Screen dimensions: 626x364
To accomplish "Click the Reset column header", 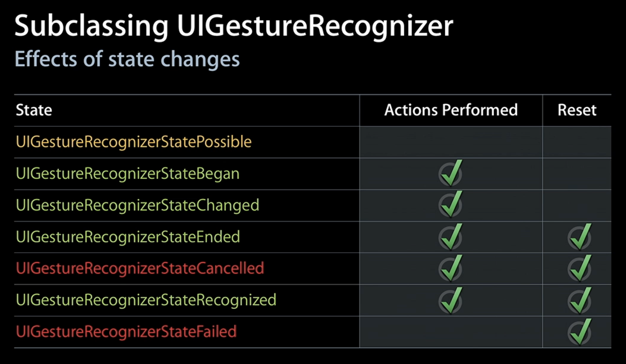I will [577, 110].
